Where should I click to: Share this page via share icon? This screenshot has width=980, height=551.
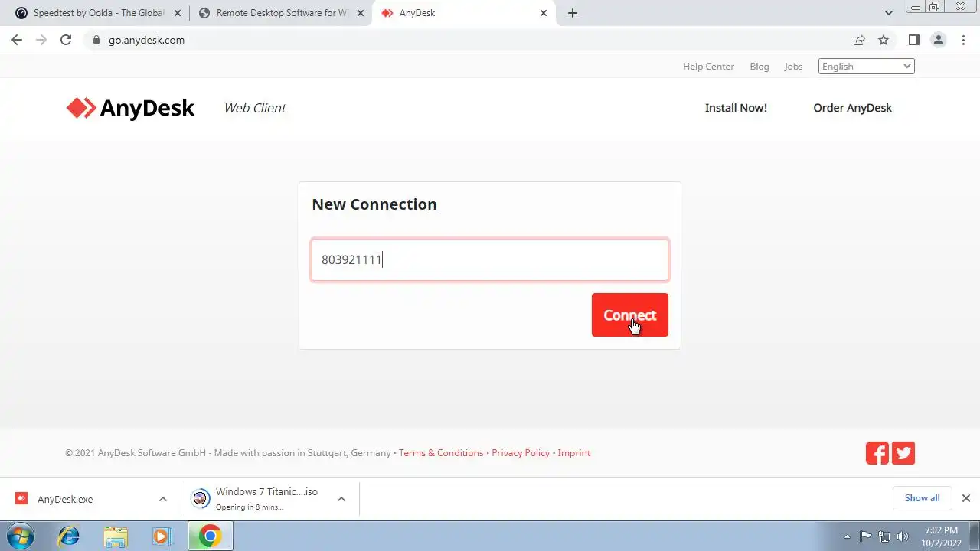(859, 40)
